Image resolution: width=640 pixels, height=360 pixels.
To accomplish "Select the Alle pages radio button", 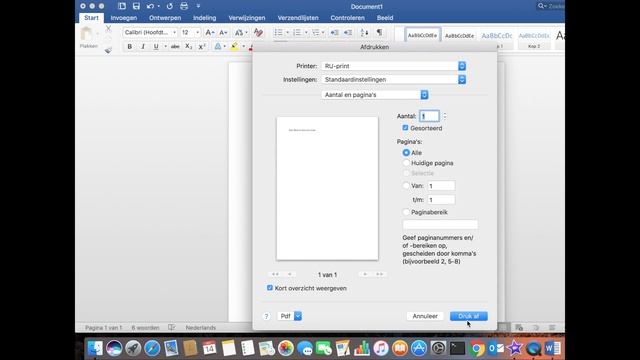I will [406, 152].
